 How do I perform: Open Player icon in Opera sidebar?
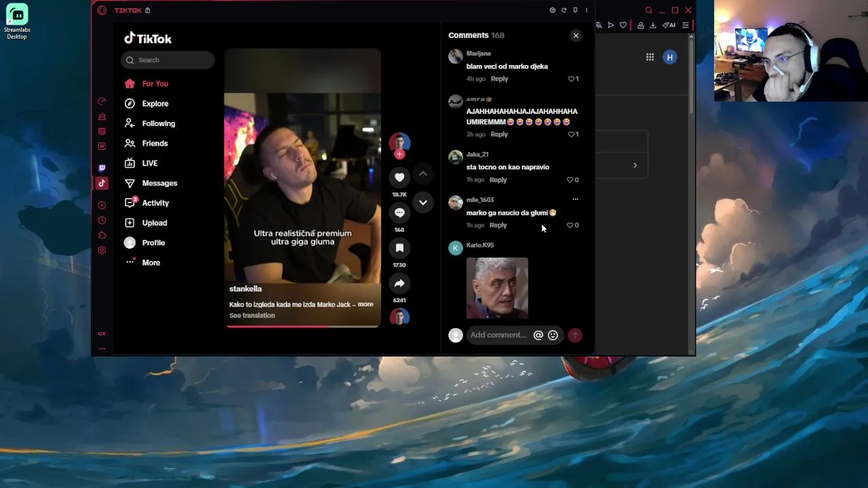[x=102, y=205]
